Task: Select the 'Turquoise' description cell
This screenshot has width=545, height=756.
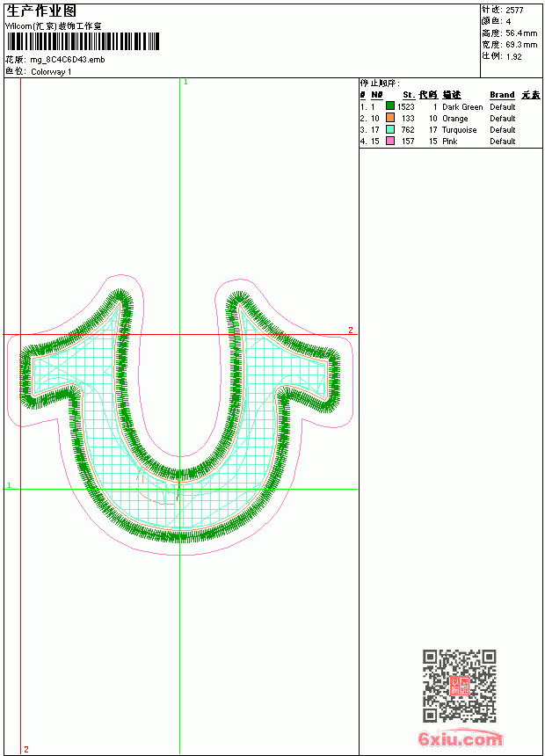Action: click(459, 130)
